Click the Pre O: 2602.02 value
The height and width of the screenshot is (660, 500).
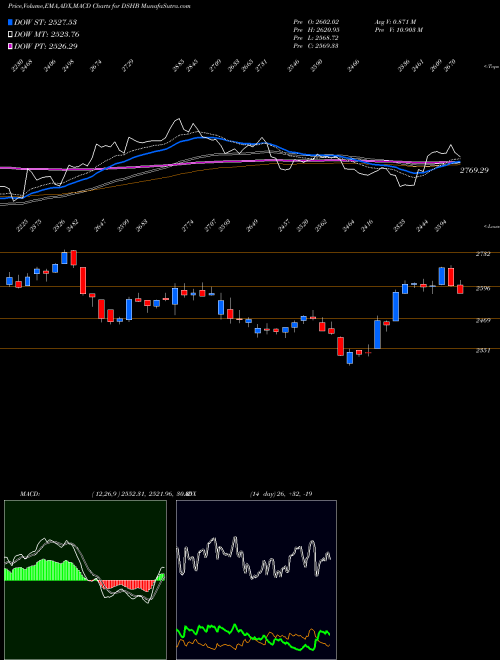pyautogui.click(x=316, y=22)
